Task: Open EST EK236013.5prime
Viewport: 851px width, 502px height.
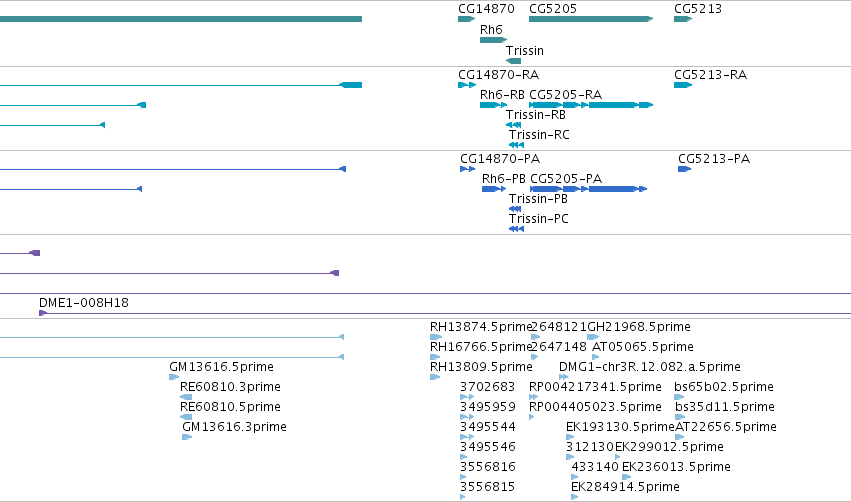Action: (676, 467)
